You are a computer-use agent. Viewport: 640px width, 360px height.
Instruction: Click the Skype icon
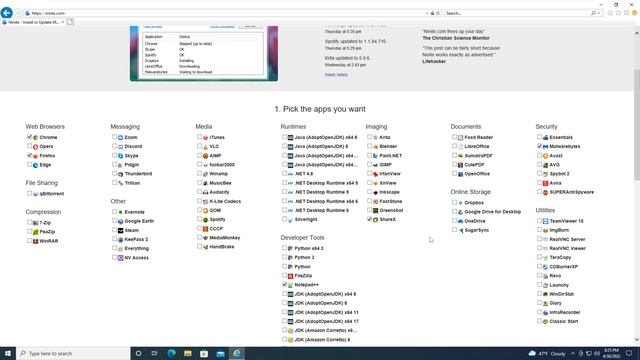(120, 156)
